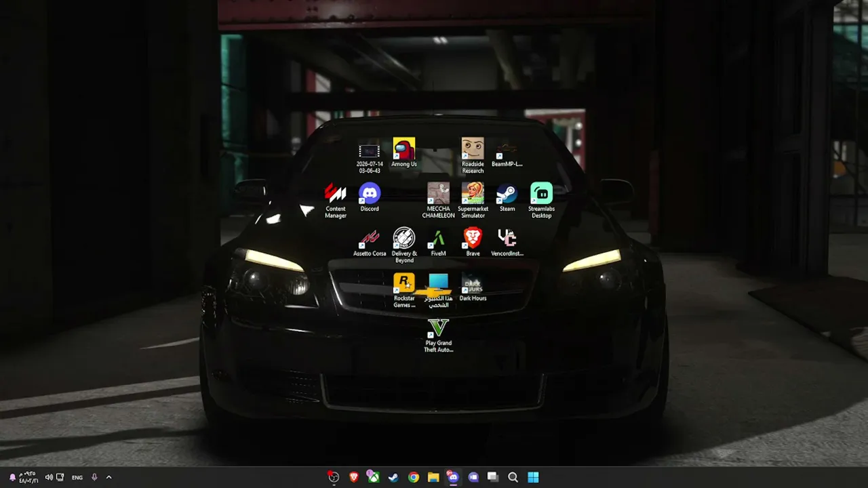This screenshot has width=868, height=488.
Task: Select the Roadside Research desktop icon
Action: pos(473,156)
